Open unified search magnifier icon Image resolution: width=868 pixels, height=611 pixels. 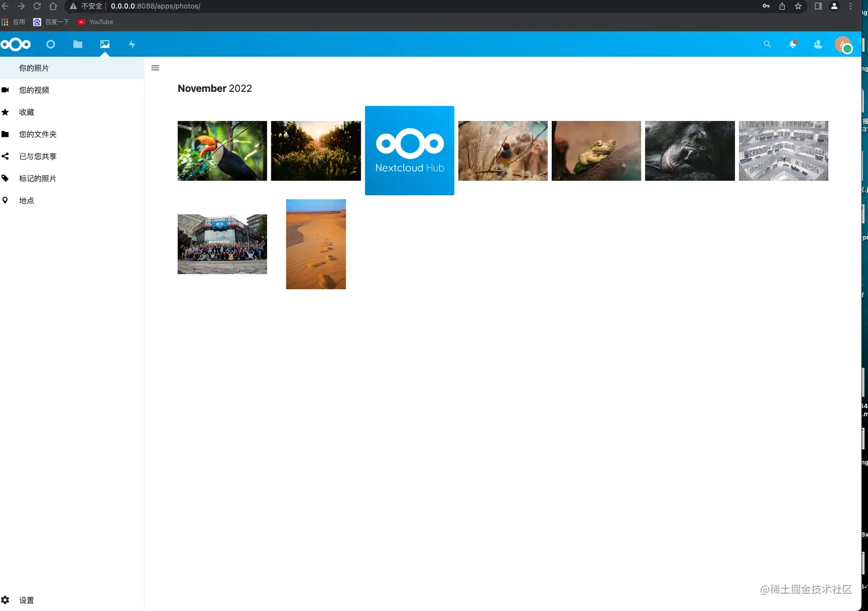coord(767,44)
